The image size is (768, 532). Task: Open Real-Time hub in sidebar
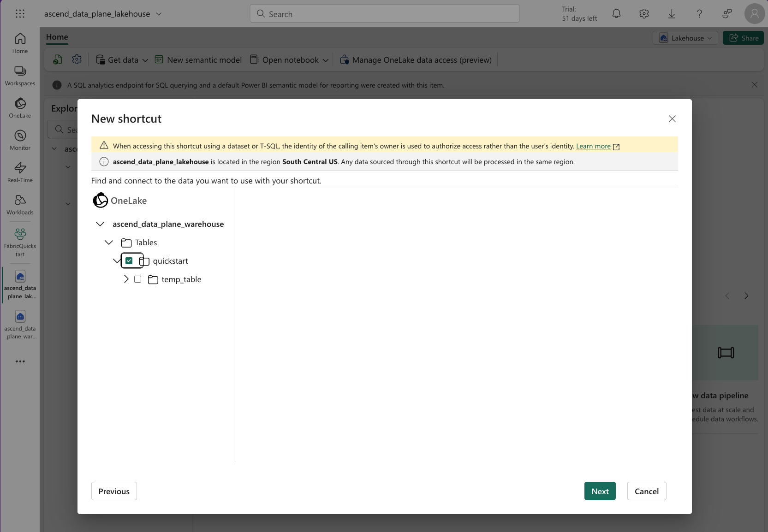click(x=20, y=173)
